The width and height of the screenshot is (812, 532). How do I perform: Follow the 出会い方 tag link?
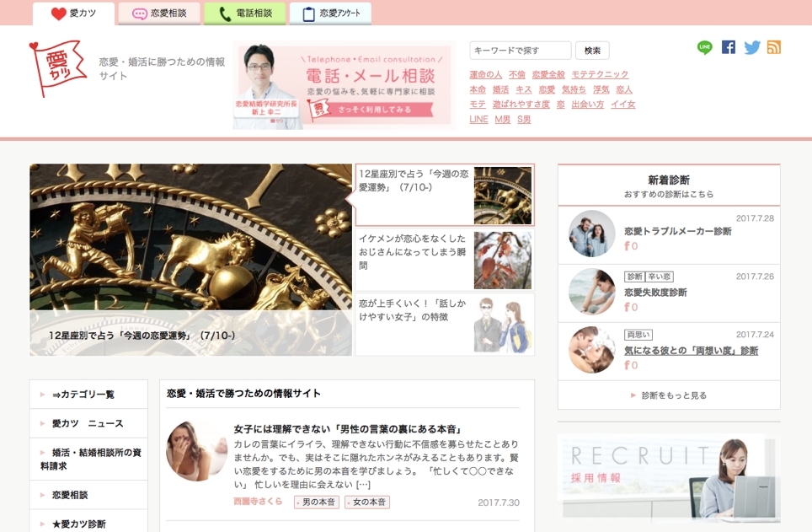tap(588, 105)
